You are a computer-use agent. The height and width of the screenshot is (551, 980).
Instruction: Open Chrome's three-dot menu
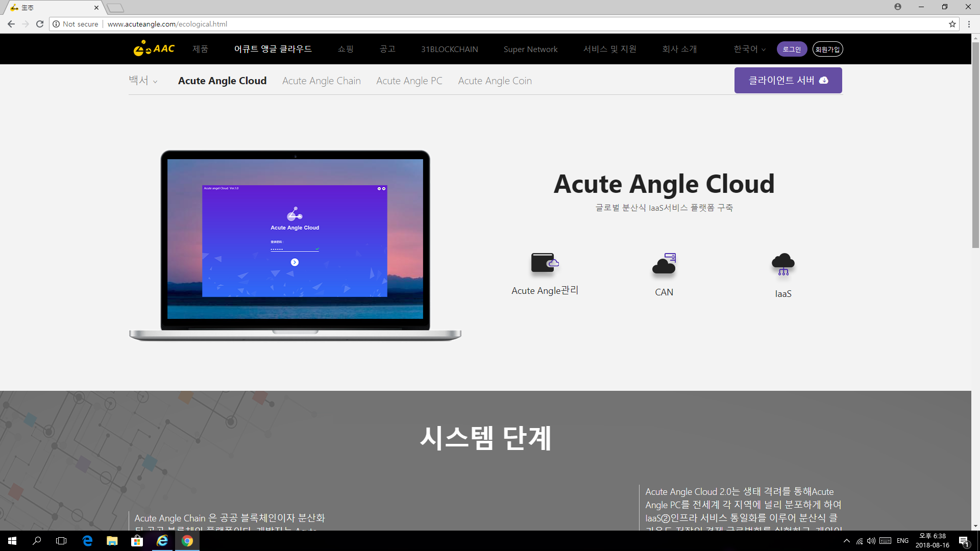(969, 24)
